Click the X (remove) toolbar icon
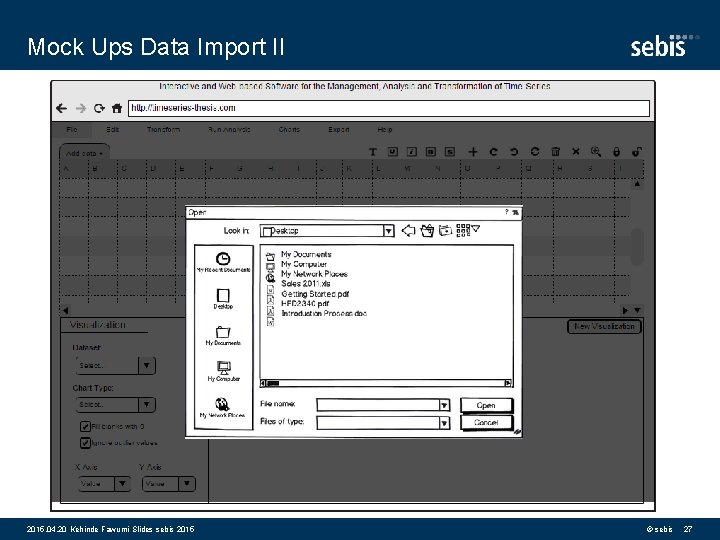The height and width of the screenshot is (540, 720). click(x=576, y=151)
